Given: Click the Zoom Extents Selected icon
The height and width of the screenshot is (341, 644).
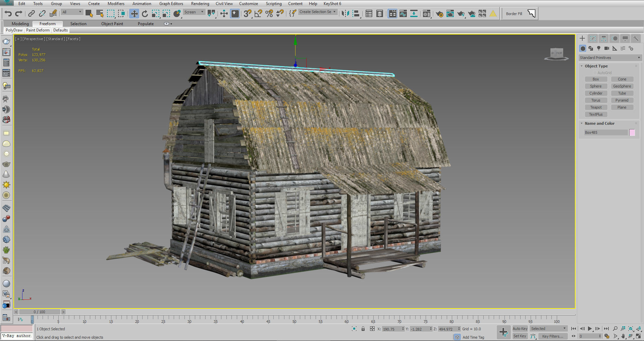Looking at the screenshot, I should tap(631, 329).
